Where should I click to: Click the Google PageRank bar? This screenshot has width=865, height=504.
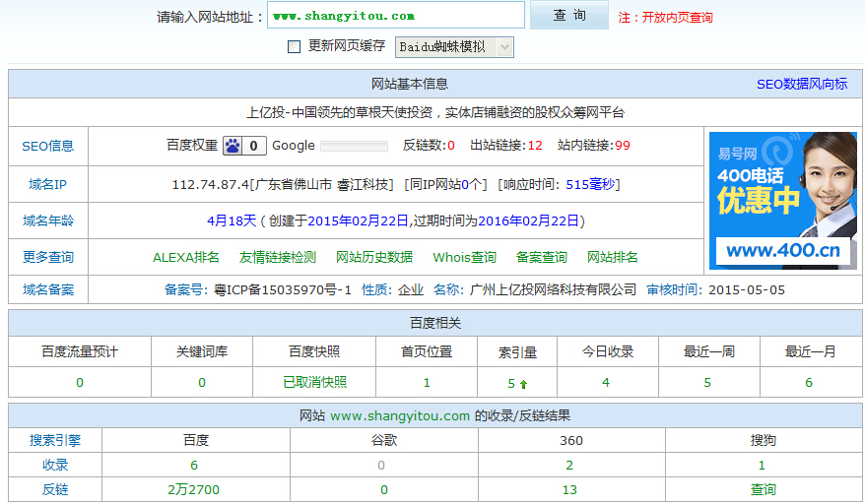click(354, 146)
